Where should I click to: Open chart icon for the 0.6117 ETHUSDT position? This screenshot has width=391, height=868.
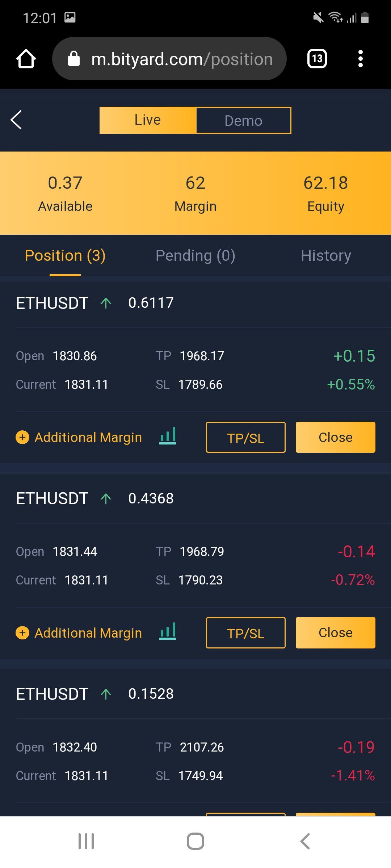(x=168, y=436)
